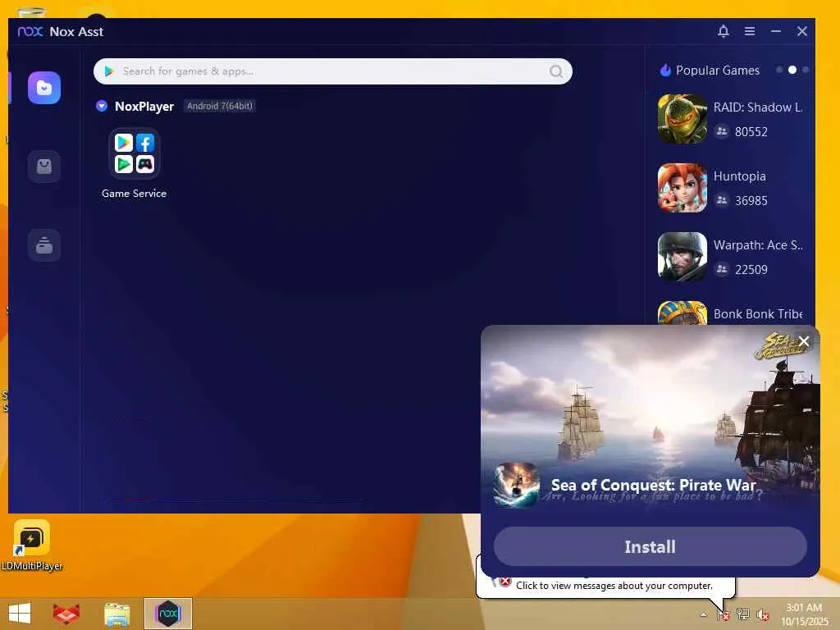Open the notifications bell in Nox Asst
The height and width of the screenshot is (630, 840).
(x=724, y=31)
